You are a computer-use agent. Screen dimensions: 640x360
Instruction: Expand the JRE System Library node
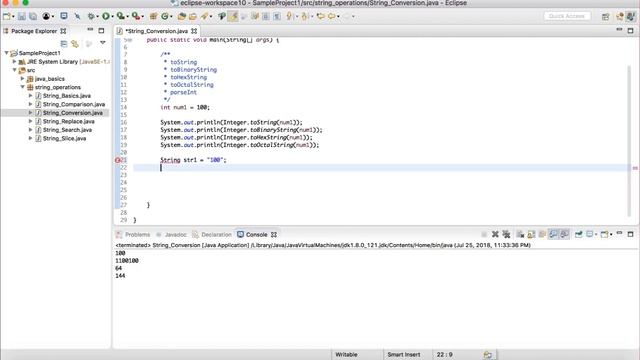pos(15,62)
